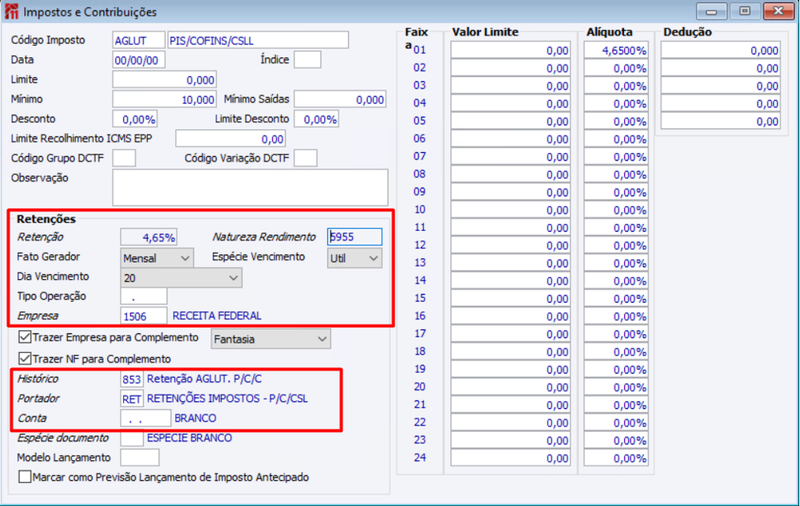
Task: Close the Impostos e Contribuições window
Action: coord(778,11)
